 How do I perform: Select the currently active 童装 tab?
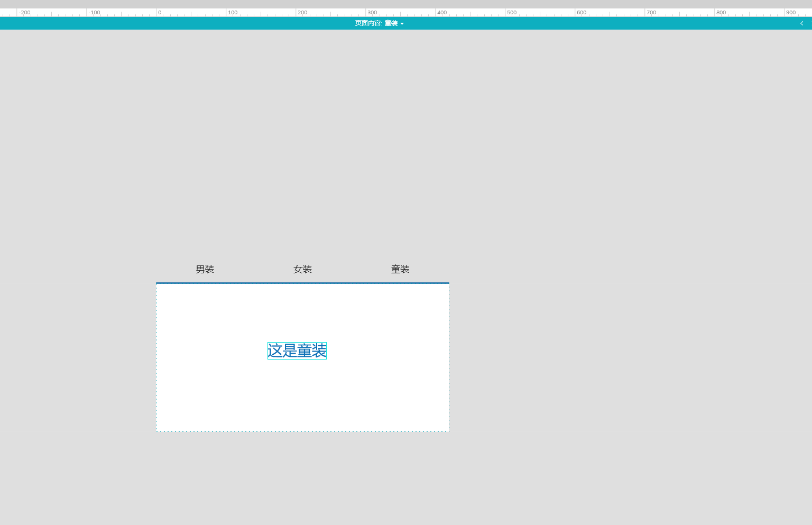pos(400,269)
